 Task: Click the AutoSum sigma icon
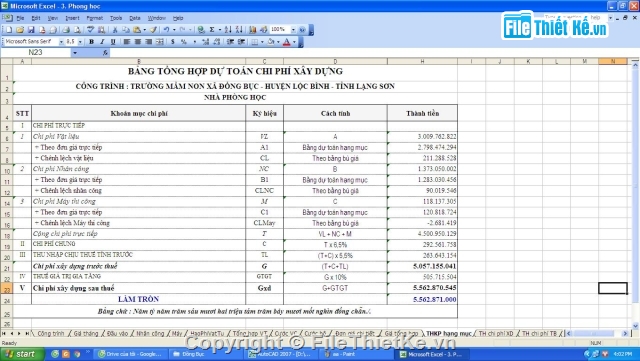point(212,30)
